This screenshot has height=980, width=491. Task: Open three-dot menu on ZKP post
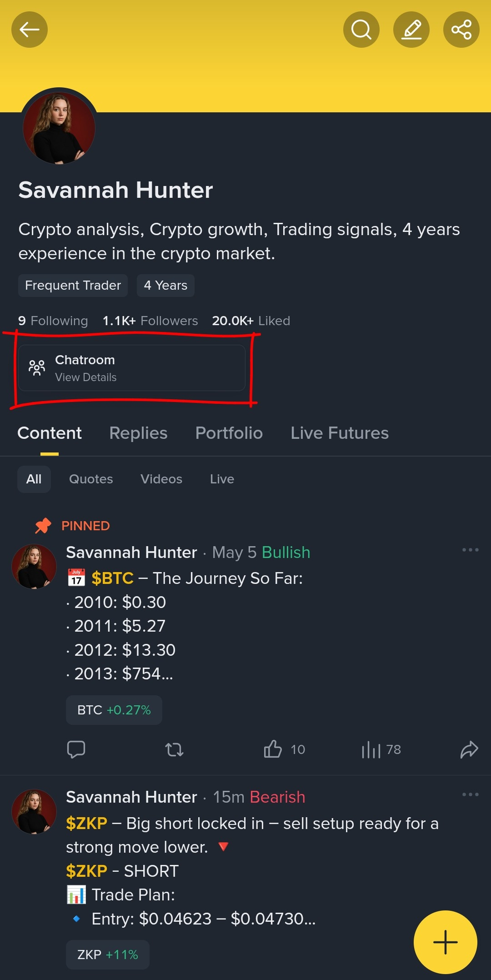[x=470, y=794]
